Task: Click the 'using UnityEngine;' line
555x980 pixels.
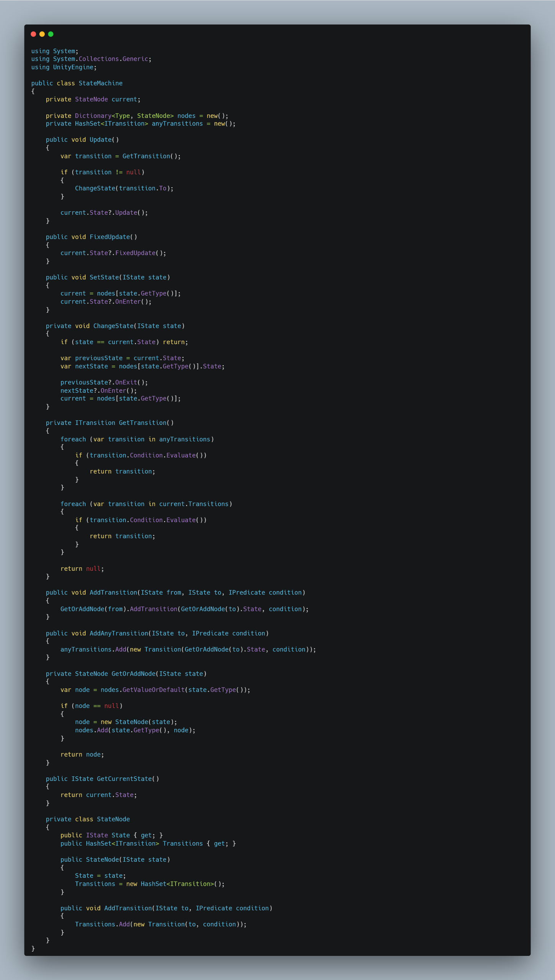Action: (x=64, y=67)
